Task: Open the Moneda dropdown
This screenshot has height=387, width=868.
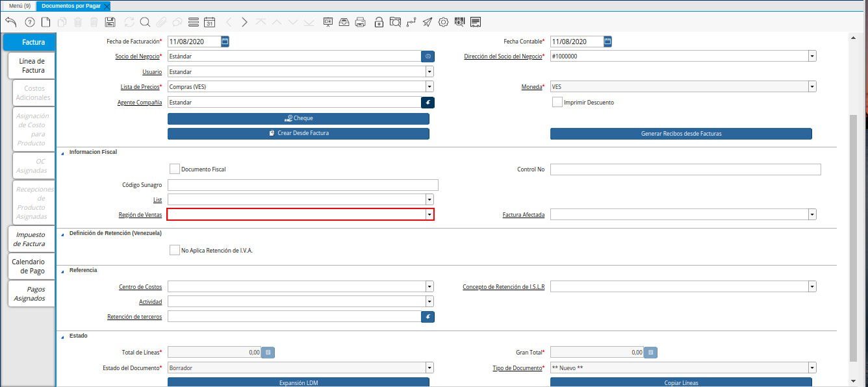Action: pos(812,86)
